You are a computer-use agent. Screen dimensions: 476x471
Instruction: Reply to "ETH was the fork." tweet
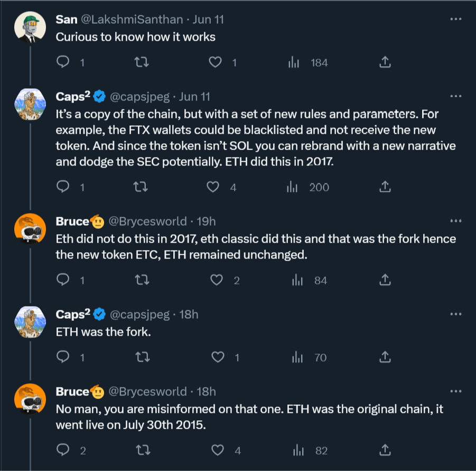point(63,357)
